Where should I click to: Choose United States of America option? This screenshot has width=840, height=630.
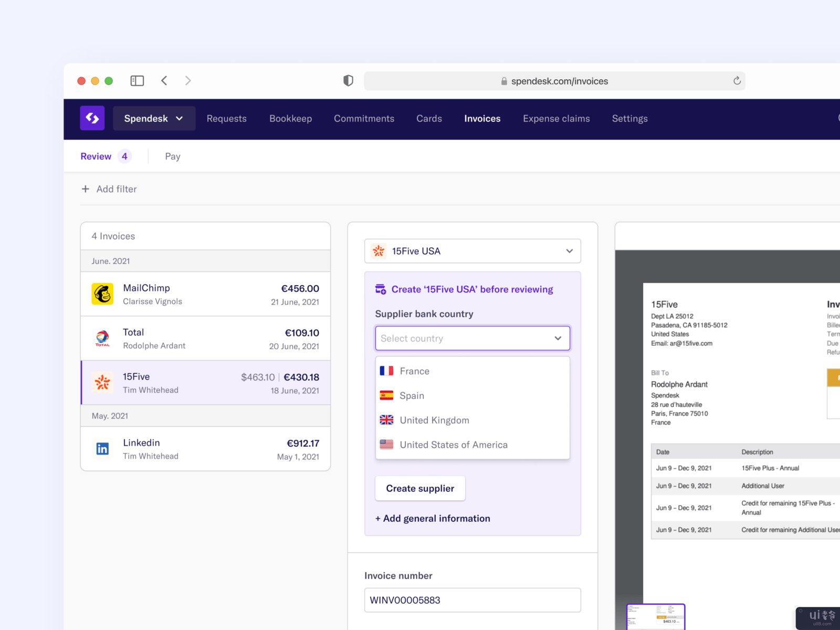472,445
